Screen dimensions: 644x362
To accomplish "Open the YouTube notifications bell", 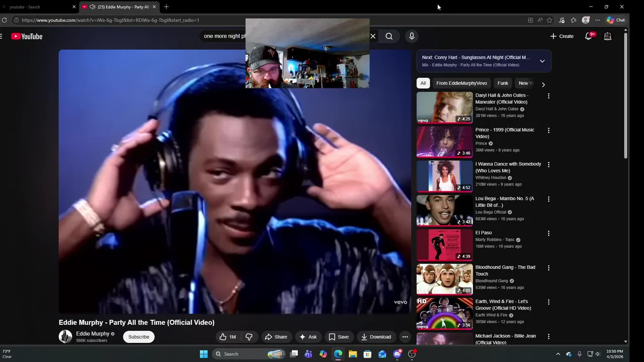I will [589, 36].
